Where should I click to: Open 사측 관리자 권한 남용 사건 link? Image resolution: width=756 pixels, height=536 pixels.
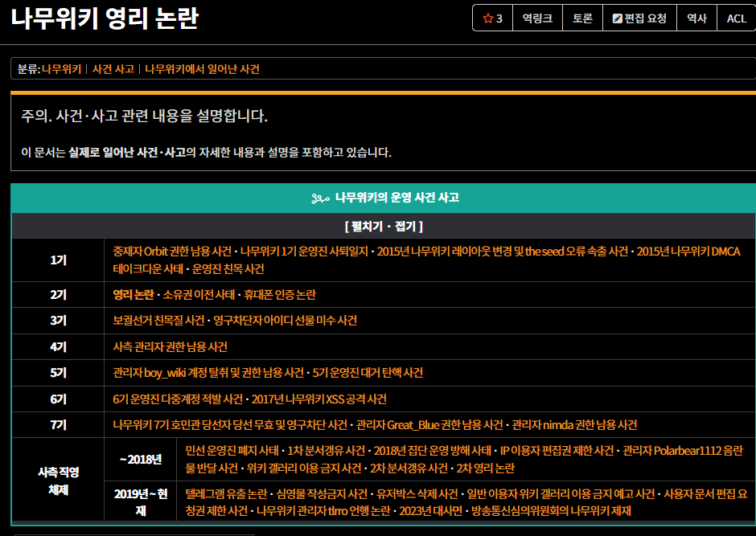click(x=171, y=347)
